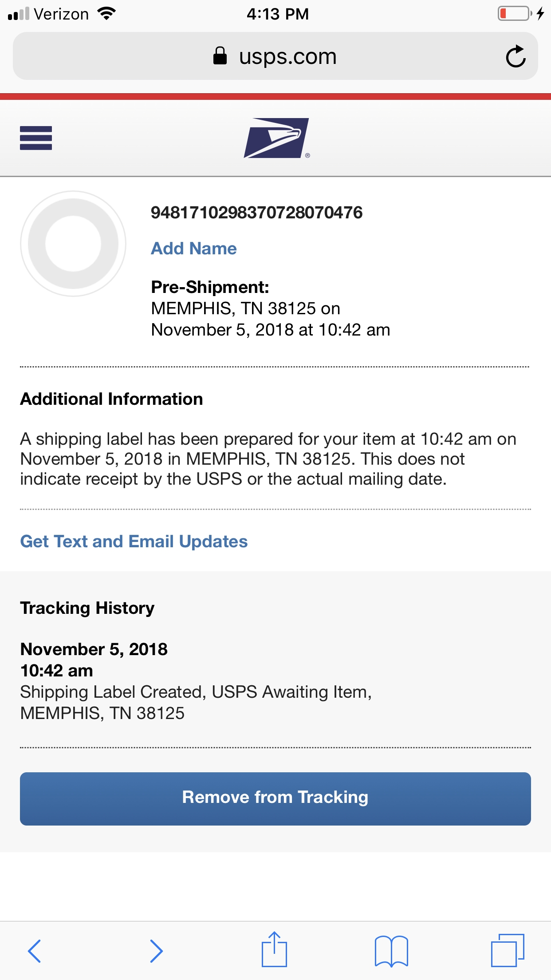Tap the USPS eagle logo
Screen dimensions: 551x980
276,138
